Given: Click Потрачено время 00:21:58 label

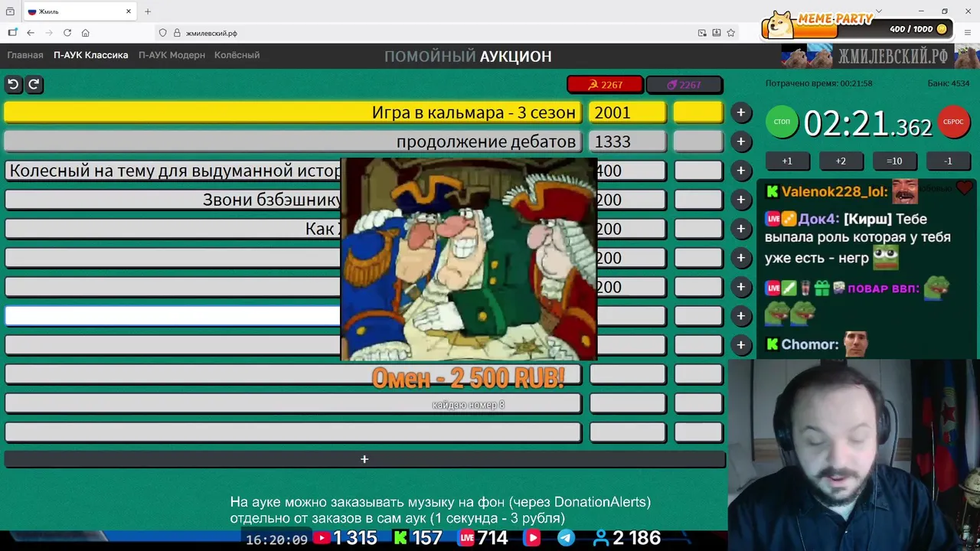Looking at the screenshot, I should click(x=818, y=83).
